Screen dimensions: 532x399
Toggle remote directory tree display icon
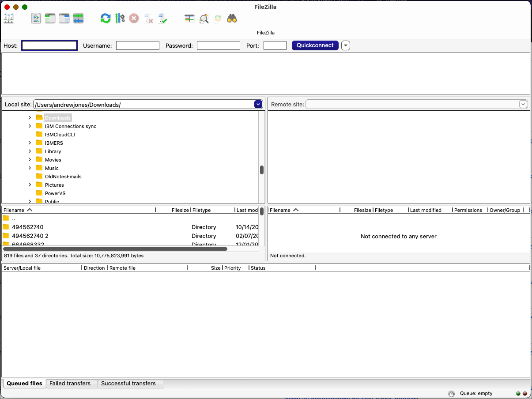click(x=64, y=19)
